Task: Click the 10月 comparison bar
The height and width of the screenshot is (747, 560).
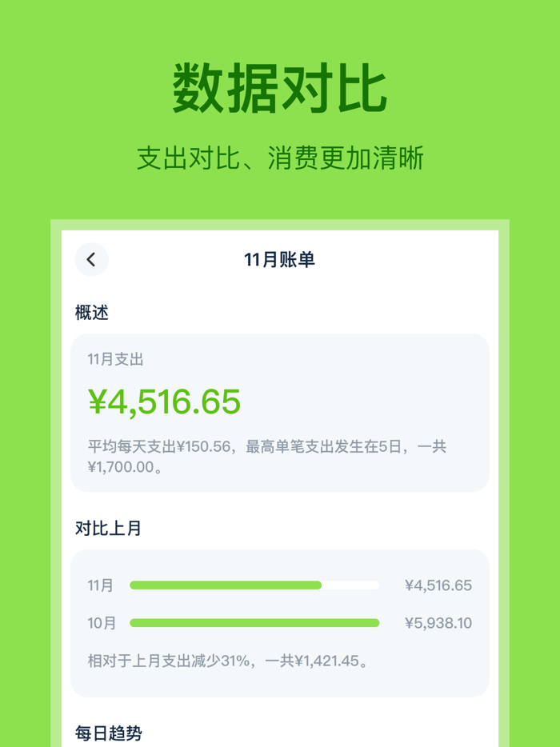Action: point(254,623)
